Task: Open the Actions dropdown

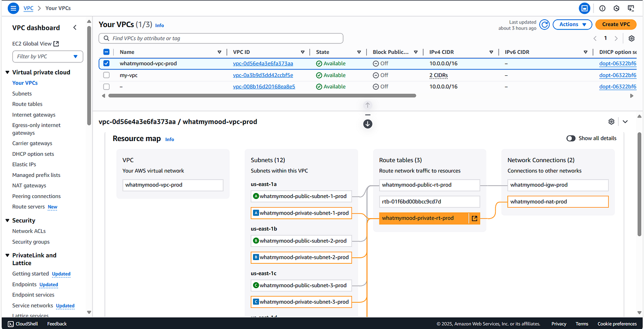Action: pyautogui.click(x=572, y=24)
